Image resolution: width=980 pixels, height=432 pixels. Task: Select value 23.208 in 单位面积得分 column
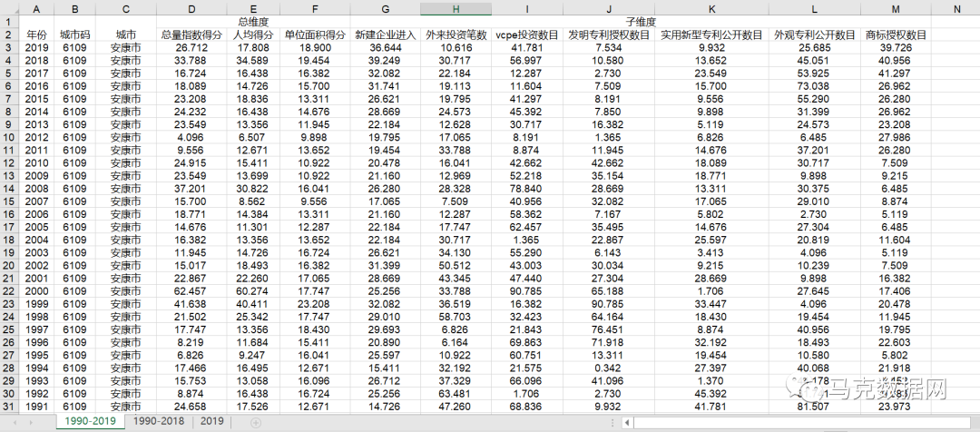coord(315,303)
